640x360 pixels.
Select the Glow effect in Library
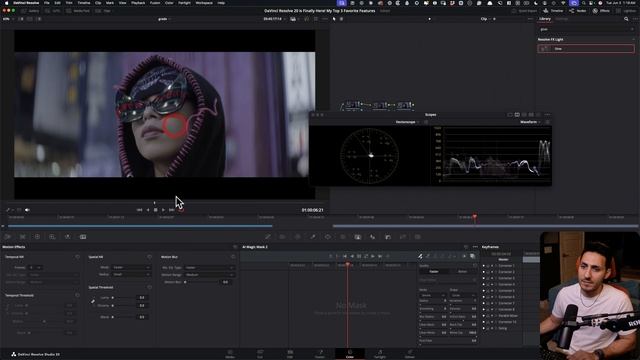click(x=586, y=49)
